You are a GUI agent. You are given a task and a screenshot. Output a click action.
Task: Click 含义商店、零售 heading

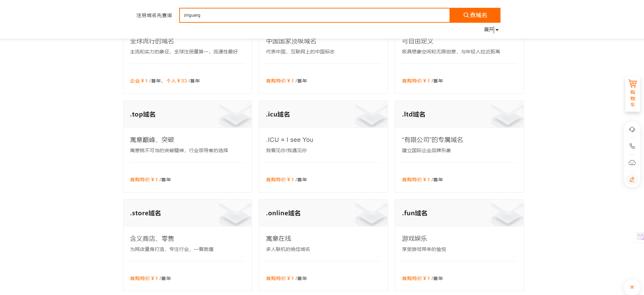(x=152, y=239)
